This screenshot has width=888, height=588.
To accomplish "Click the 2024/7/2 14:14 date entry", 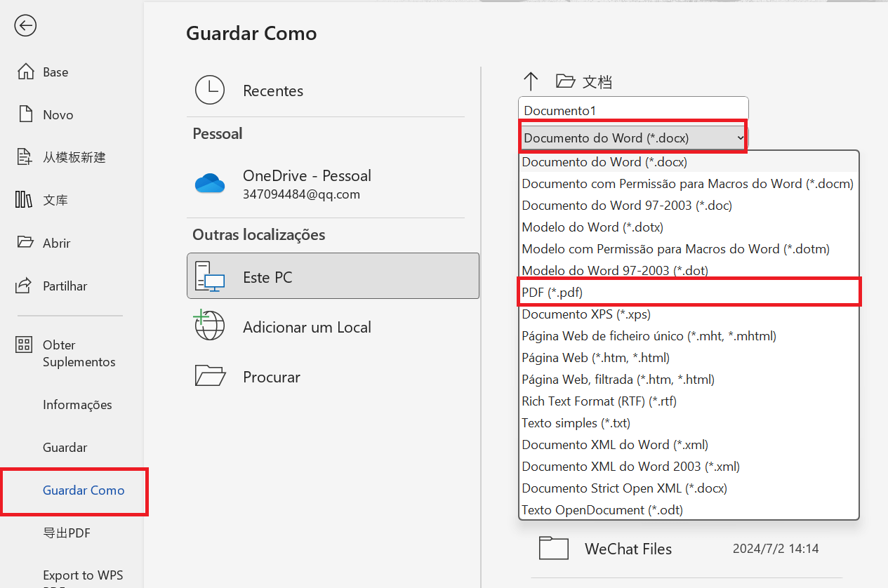I will click(x=776, y=549).
